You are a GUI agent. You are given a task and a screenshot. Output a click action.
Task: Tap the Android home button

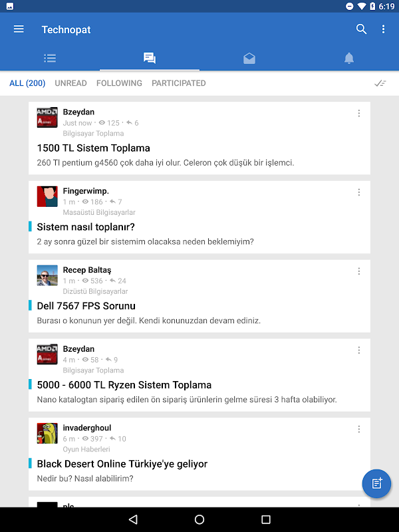click(199, 519)
